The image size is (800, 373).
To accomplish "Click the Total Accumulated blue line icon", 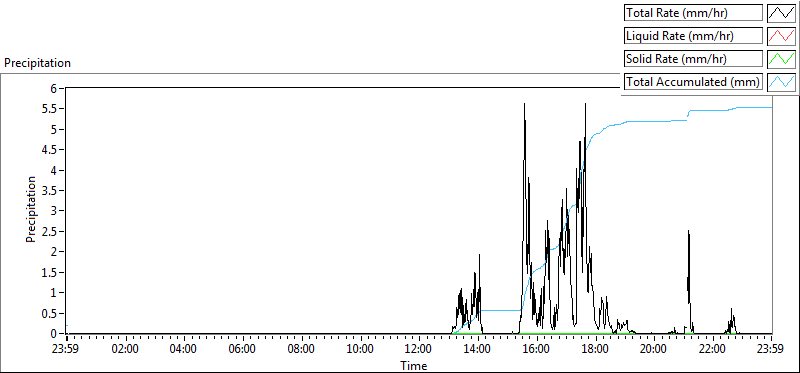I will tap(781, 82).
